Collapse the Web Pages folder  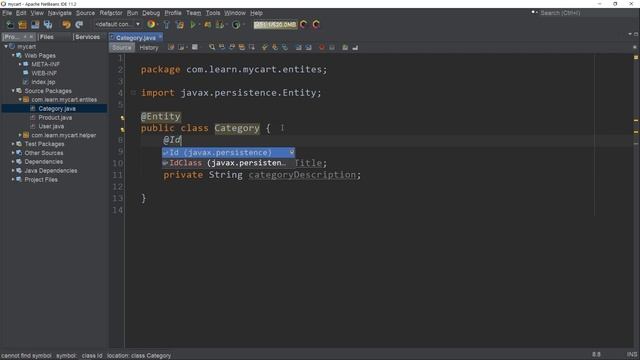(x=13, y=55)
